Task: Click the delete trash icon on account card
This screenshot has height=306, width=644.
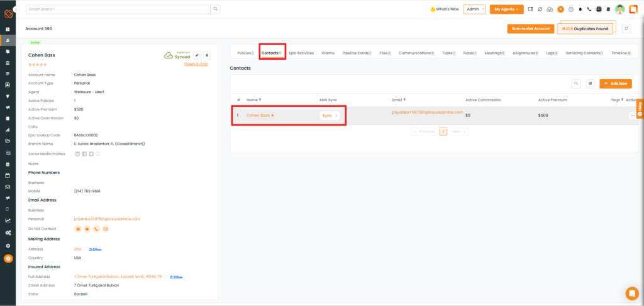Action: point(207,55)
